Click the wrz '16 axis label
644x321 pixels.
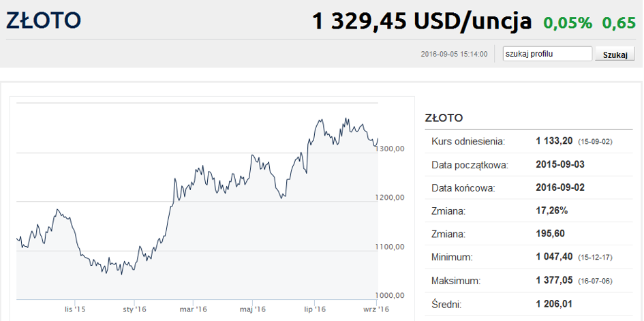[x=375, y=309]
